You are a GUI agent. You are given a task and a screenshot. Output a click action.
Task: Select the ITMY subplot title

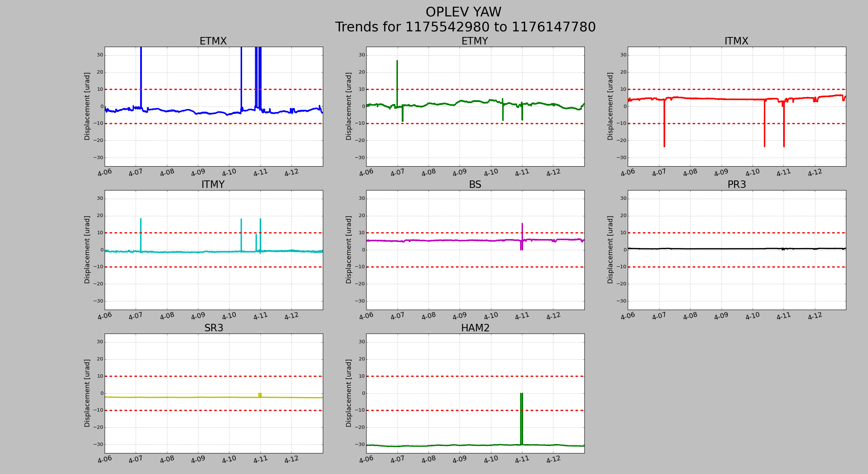point(213,185)
